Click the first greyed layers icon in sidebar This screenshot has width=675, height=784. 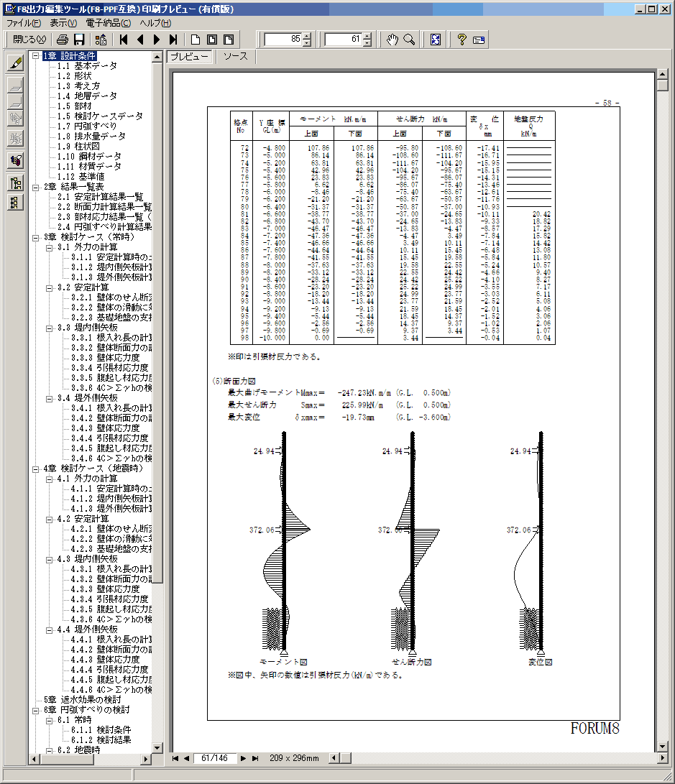click(x=16, y=86)
